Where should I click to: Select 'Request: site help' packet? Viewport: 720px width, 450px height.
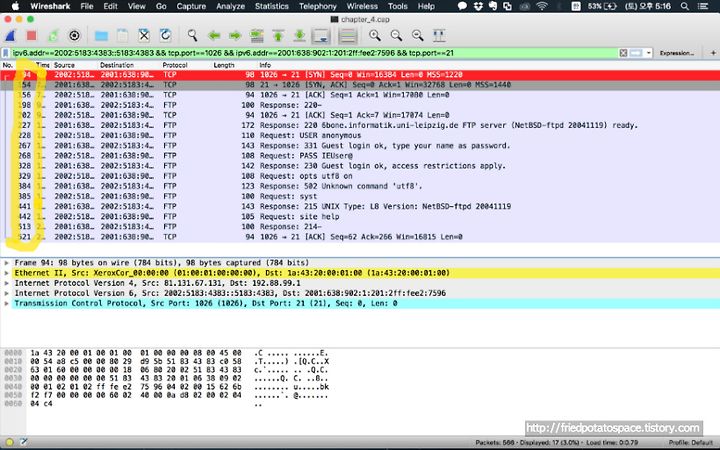pyautogui.click(x=360, y=217)
